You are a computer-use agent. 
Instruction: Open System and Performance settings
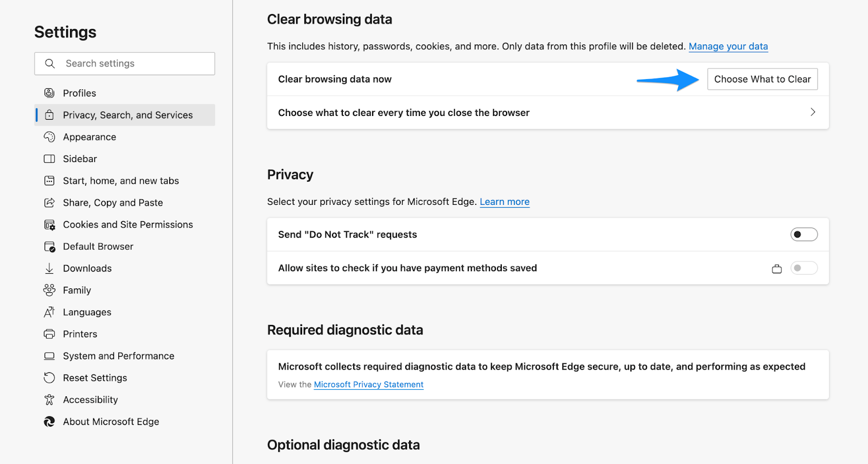point(125,356)
